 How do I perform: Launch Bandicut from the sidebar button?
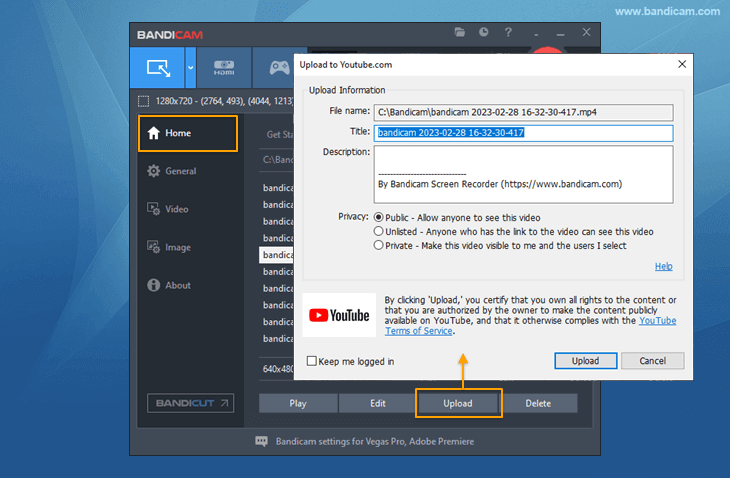(190, 403)
